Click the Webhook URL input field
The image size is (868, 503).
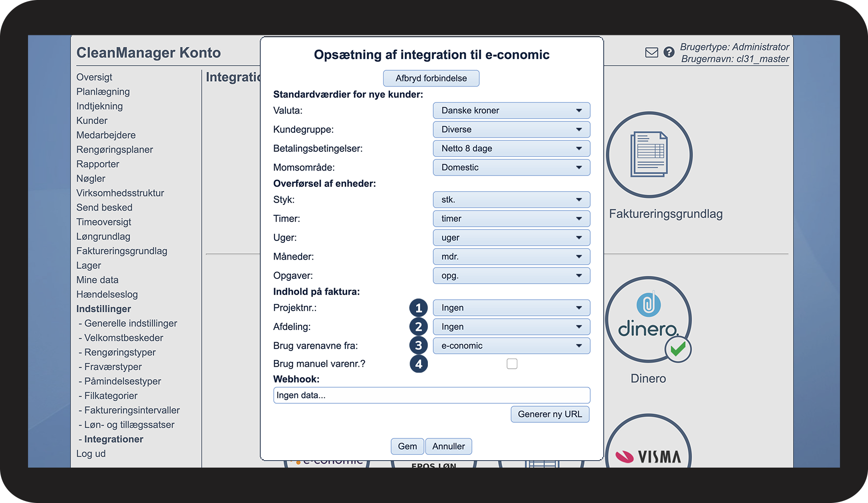432,395
